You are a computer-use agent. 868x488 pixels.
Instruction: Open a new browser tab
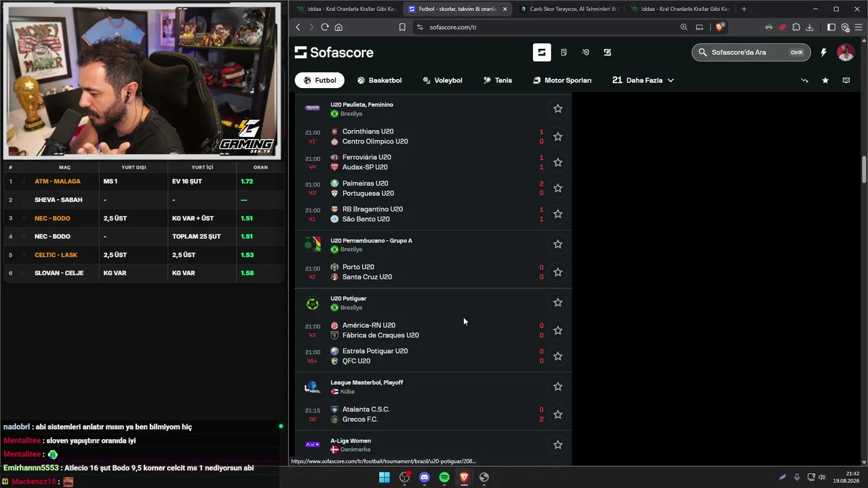click(744, 9)
